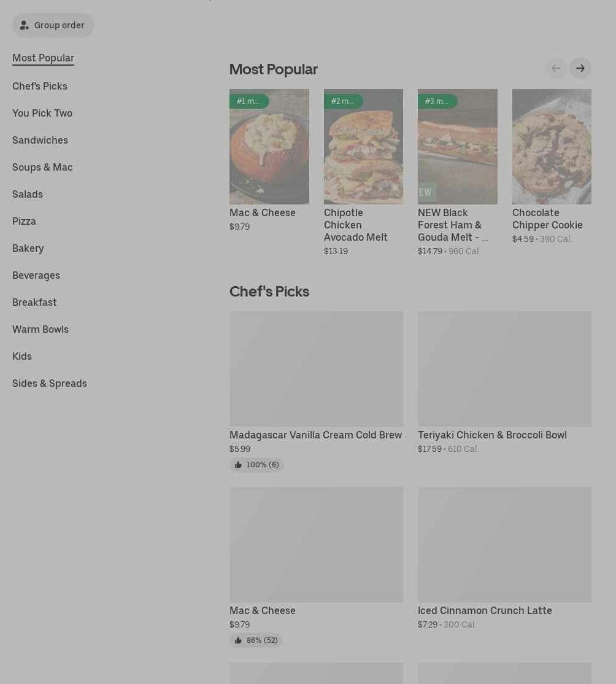
Task: Click the next arrow in Most Popular carousel
Action: click(580, 68)
